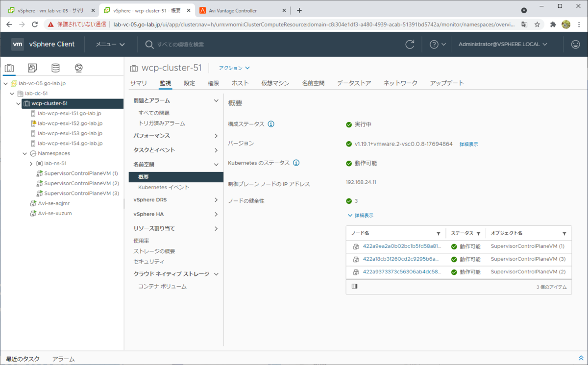Click the vm logo in header

pos(18,44)
